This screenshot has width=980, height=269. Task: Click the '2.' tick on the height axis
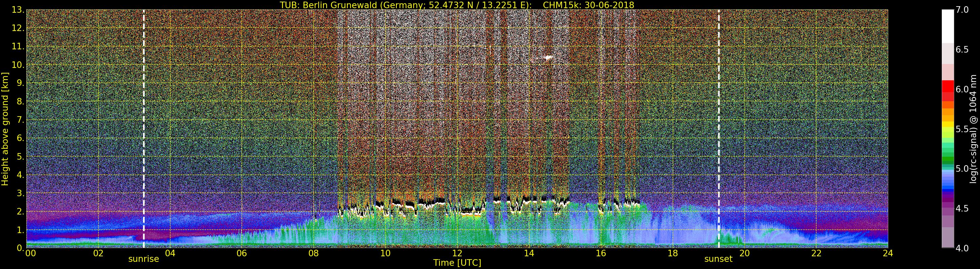pos(21,212)
